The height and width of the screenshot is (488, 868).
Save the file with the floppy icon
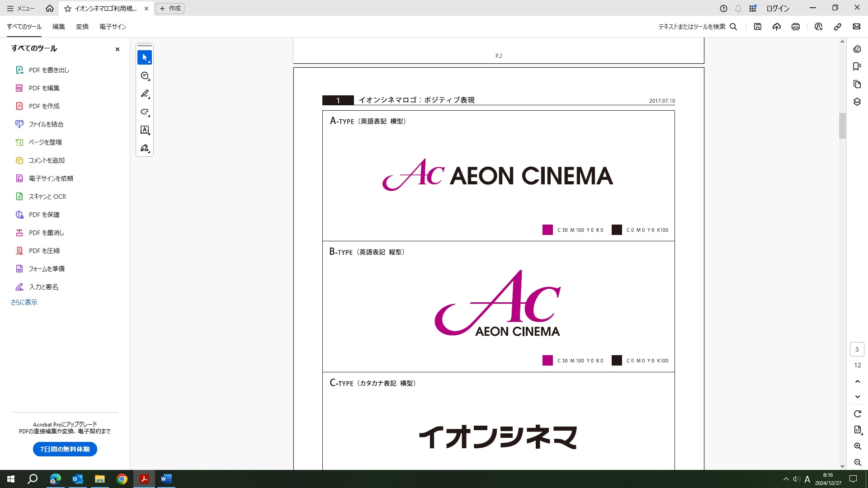758,27
